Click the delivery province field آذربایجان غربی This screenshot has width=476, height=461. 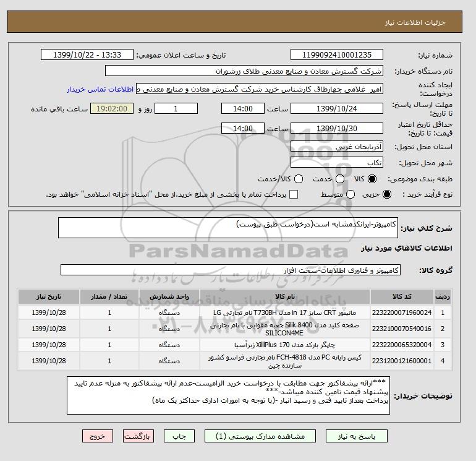tap(337, 147)
